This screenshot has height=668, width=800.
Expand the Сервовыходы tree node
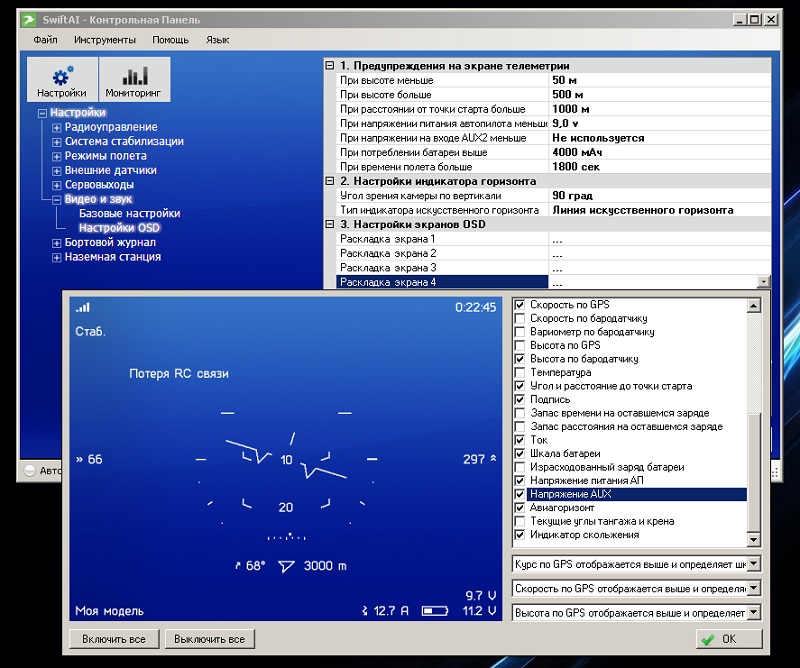57,185
